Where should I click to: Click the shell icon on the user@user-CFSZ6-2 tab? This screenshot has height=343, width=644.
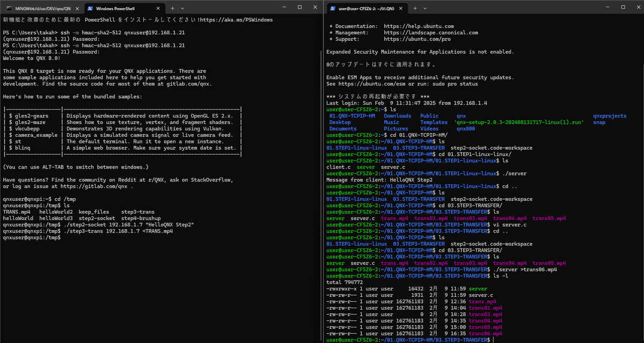point(334,9)
